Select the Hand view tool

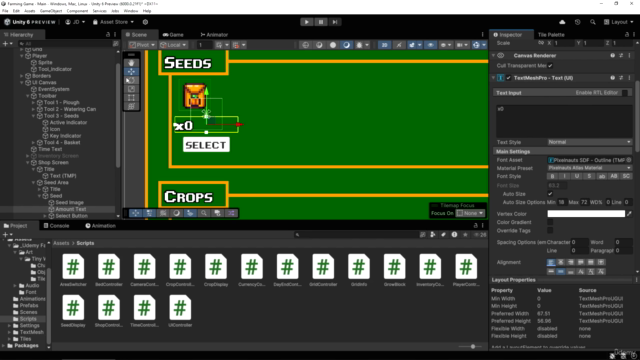click(131, 62)
